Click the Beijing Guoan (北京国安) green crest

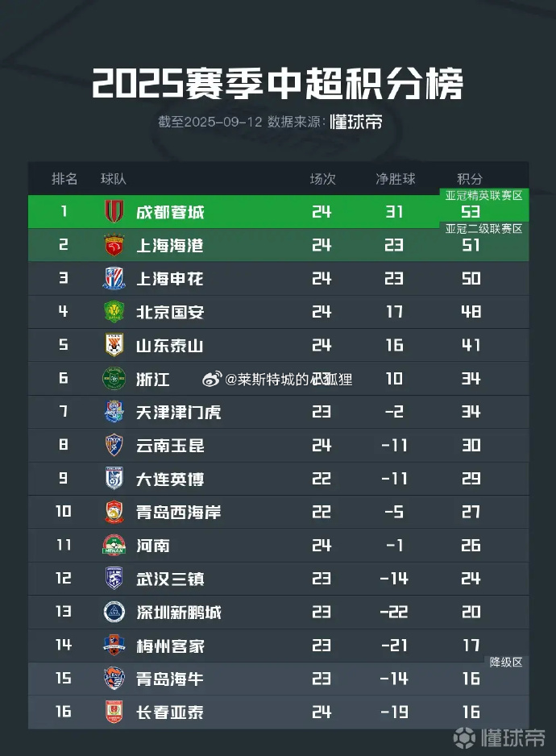[x=114, y=312]
